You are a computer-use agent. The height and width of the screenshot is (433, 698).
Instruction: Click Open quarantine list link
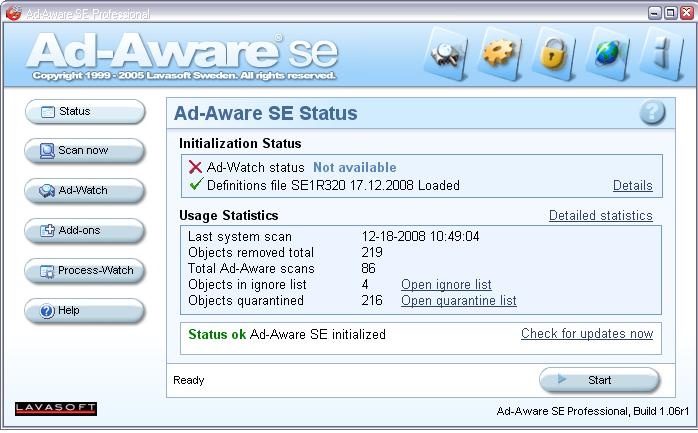(459, 300)
